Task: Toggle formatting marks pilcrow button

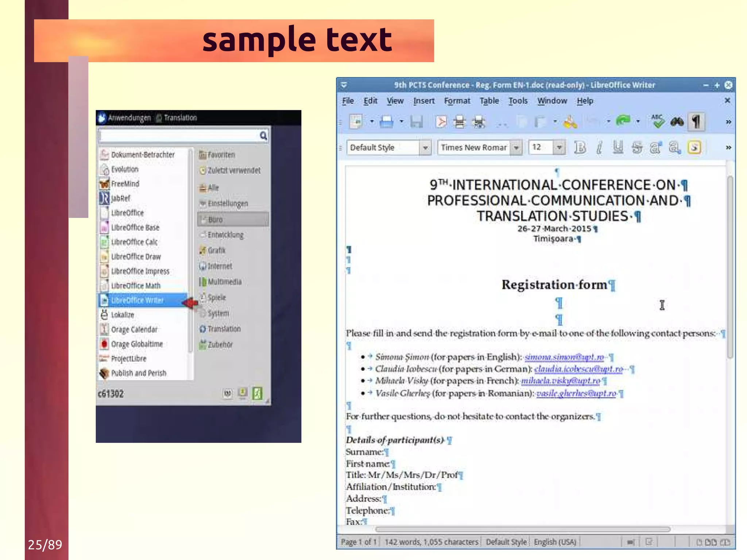Action: pyautogui.click(x=696, y=121)
